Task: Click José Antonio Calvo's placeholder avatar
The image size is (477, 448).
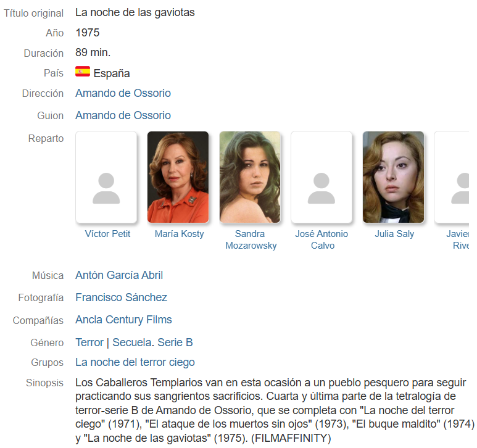Action: pos(321,177)
